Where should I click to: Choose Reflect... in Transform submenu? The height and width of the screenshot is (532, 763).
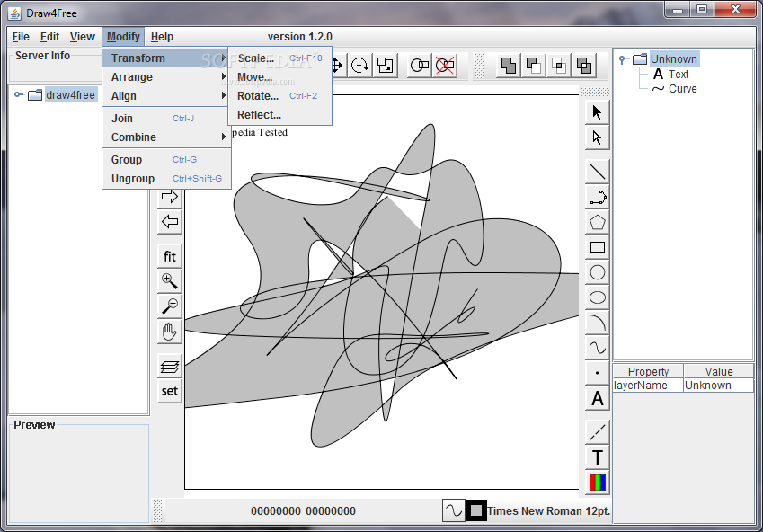[279, 115]
